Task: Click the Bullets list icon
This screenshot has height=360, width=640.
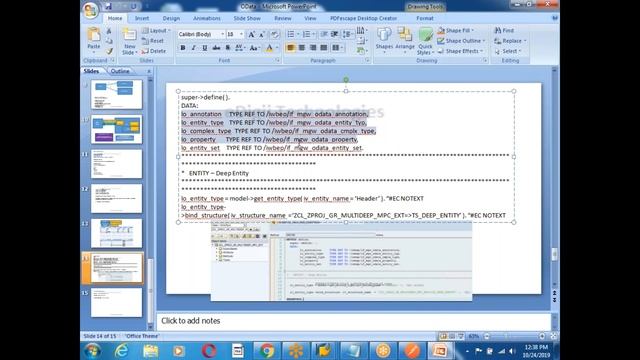Action: click(x=292, y=34)
